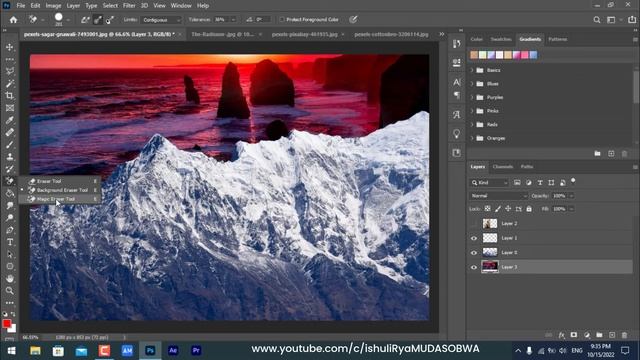Open the Filter menu
The height and width of the screenshot is (360, 640).
coord(129,6)
